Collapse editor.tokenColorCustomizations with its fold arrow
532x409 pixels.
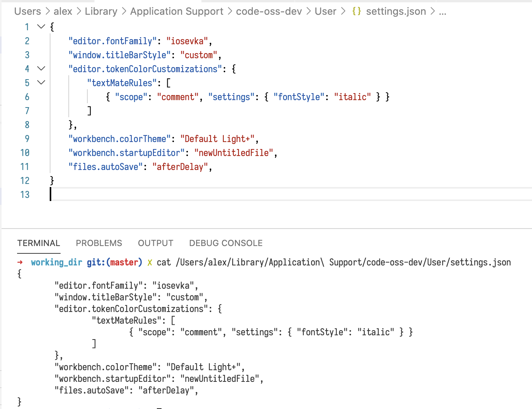[x=41, y=69]
